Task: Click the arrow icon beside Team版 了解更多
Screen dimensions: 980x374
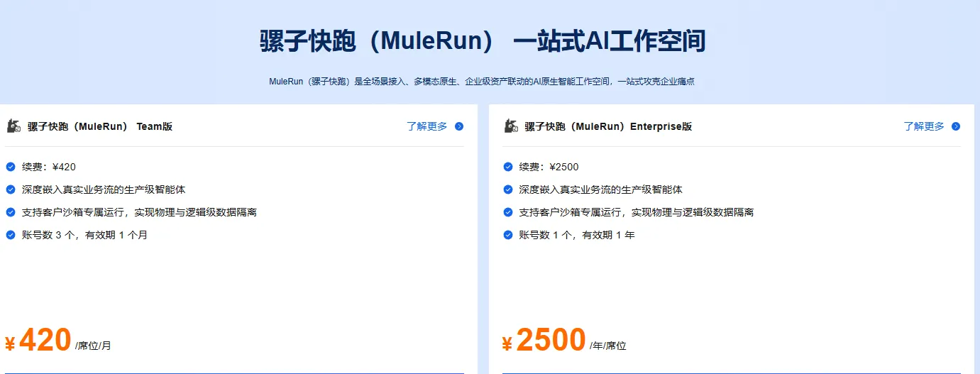Action: pos(459,126)
